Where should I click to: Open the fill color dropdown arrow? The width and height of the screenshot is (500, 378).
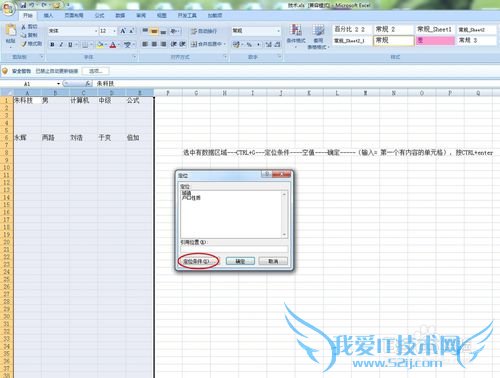tap(106, 44)
